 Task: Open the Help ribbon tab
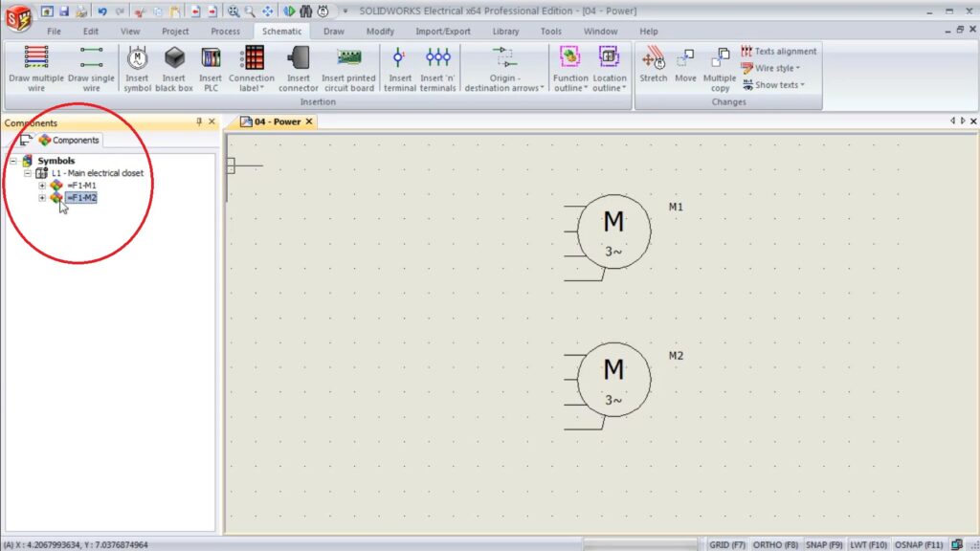pyautogui.click(x=649, y=32)
